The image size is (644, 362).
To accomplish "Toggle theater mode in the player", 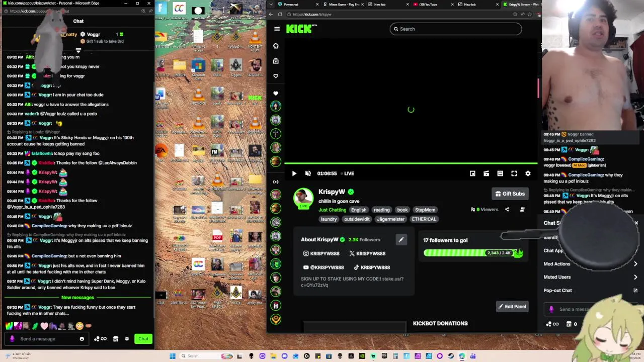I will click(500, 173).
